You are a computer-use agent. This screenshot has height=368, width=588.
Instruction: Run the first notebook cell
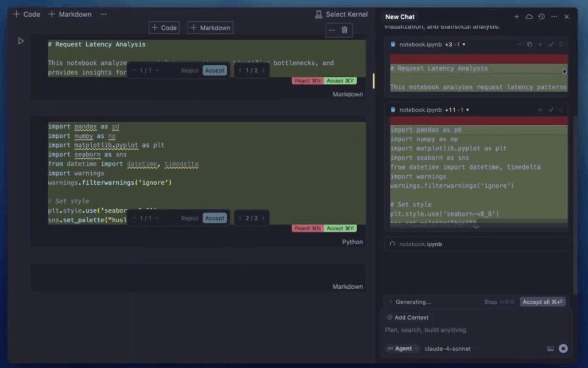click(x=21, y=41)
